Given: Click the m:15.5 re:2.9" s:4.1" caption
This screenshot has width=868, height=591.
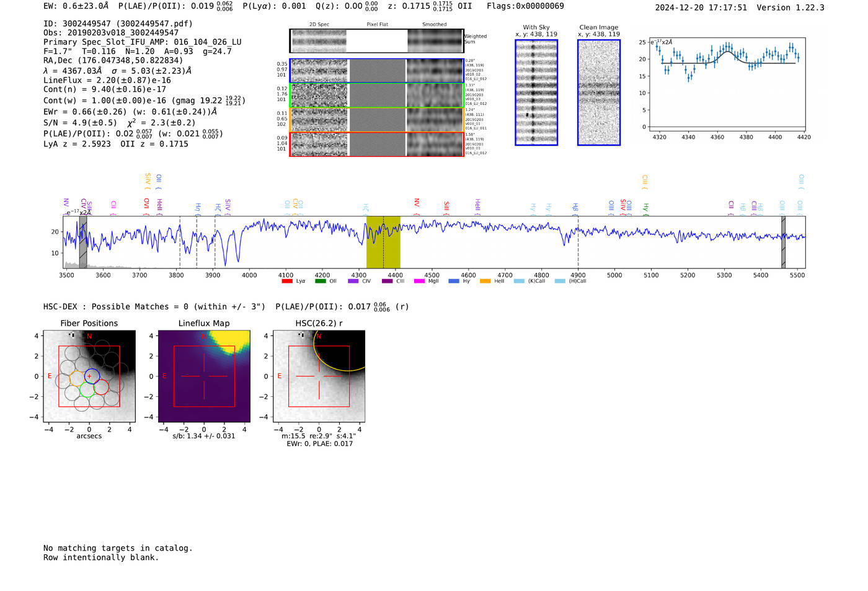Looking at the screenshot, I should point(319,436).
